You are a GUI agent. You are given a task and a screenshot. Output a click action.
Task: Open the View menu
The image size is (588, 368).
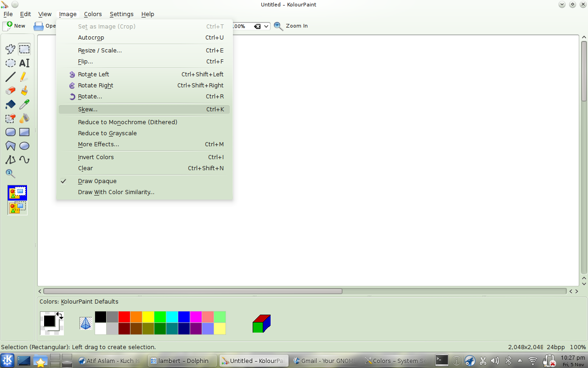45,14
